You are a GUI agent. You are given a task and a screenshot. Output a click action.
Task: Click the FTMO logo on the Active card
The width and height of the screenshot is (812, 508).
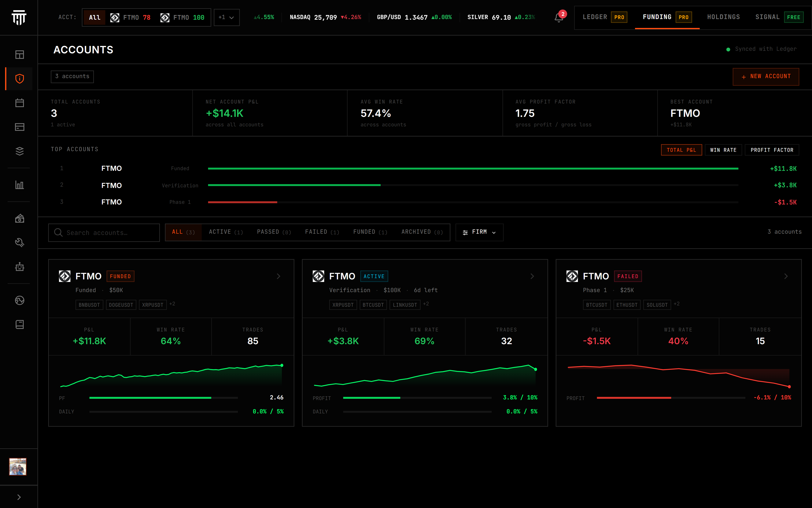318,276
